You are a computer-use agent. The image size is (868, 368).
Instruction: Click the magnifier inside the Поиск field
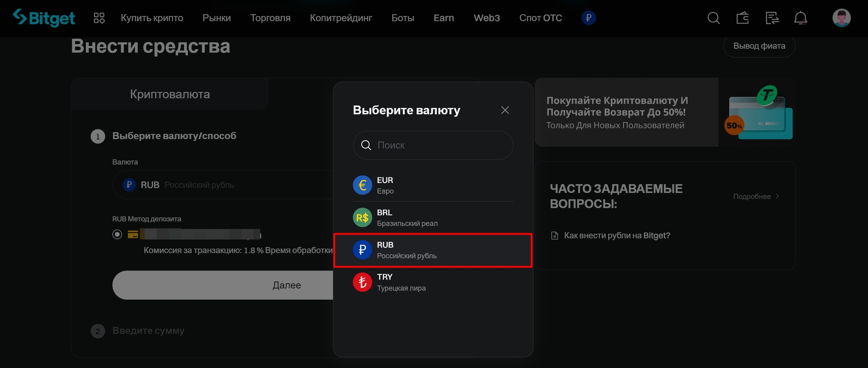(x=366, y=145)
